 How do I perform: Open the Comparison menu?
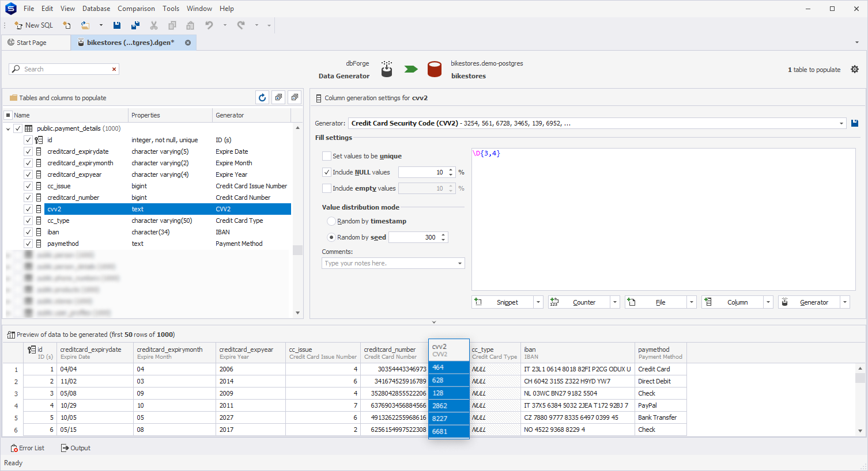click(x=136, y=9)
